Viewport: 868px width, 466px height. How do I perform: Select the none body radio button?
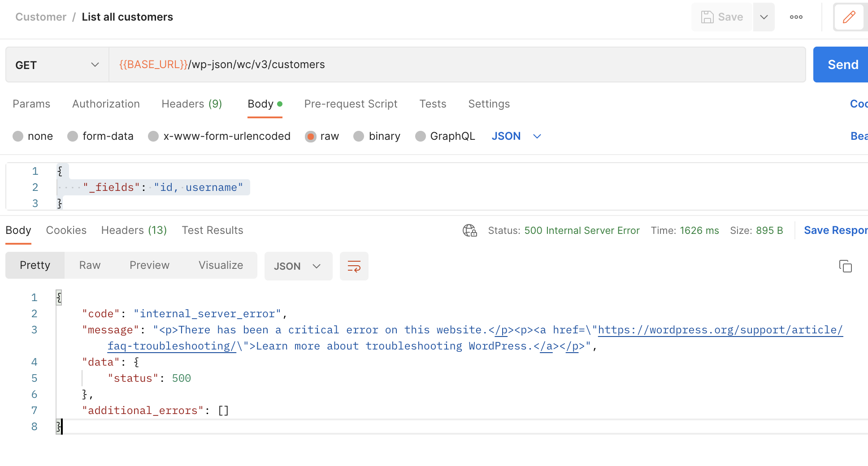18,136
